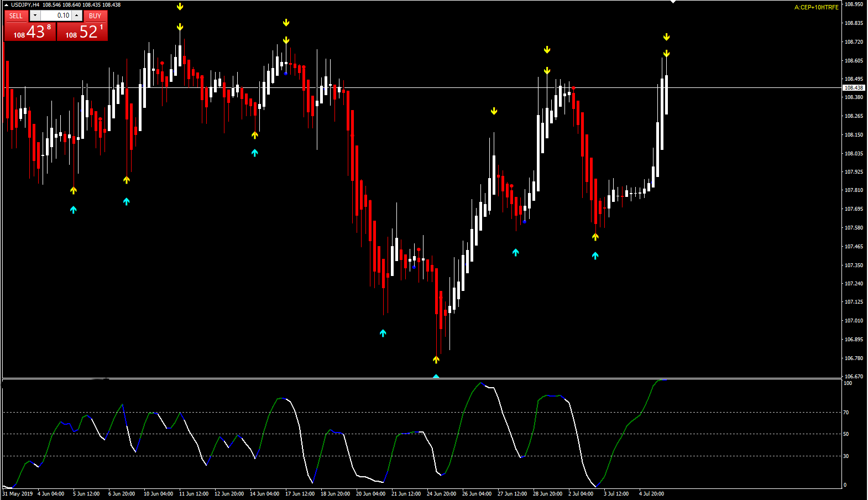
Task: Increase trade volume with the up arrow
Action: coord(77,15)
